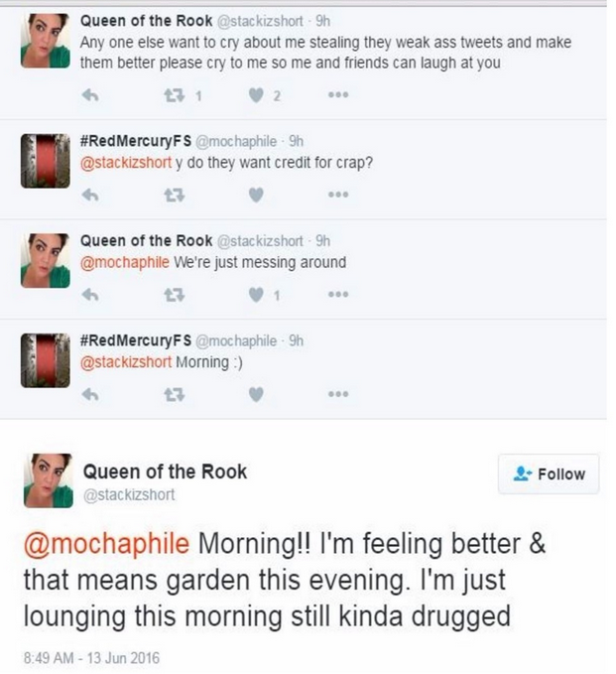Screen dimensions: 616x674
Task: Open @stackizshort handle under large Queen of the Rook name
Action: pyautogui.click(x=127, y=493)
